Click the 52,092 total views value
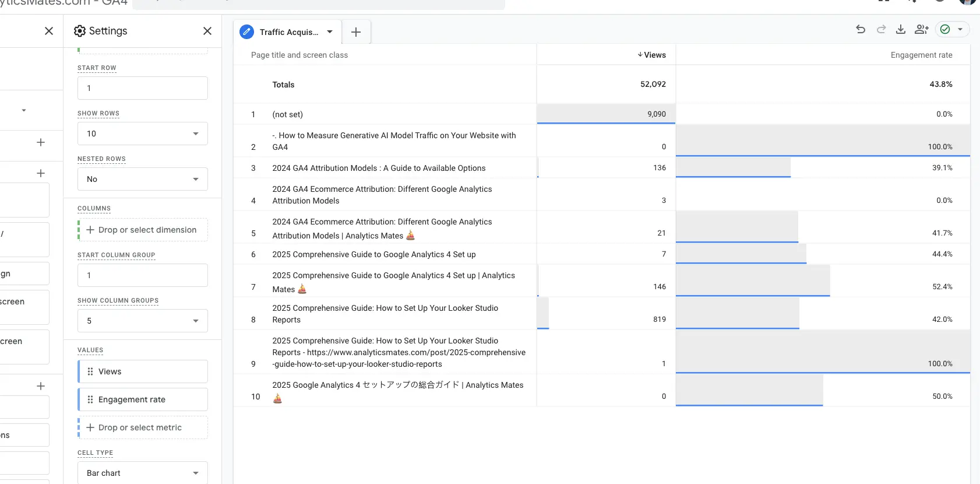The height and width of the screenshot is (484, 980). point(653,84)
